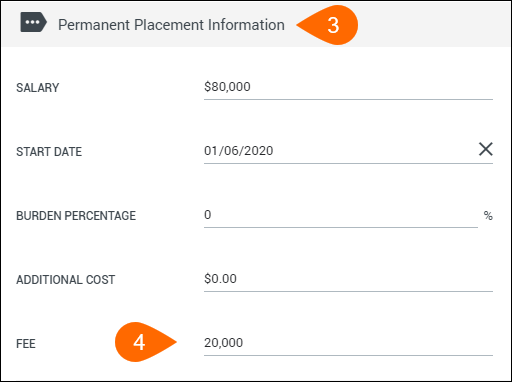Click the percent symbol beside Burden Percentage
This screenshot has width=512, height=382.
(x=488, y=216)
